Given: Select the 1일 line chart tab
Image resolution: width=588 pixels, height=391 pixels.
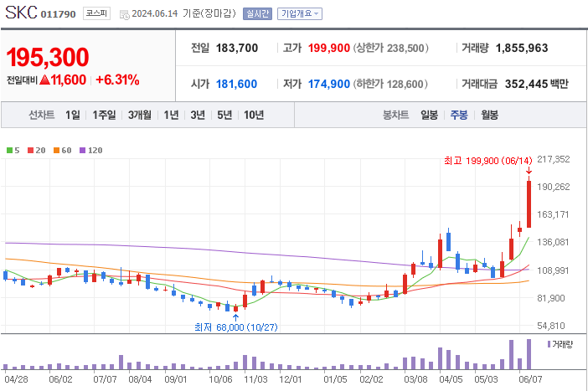Looking at the screenshot, I should pos(73,115).
